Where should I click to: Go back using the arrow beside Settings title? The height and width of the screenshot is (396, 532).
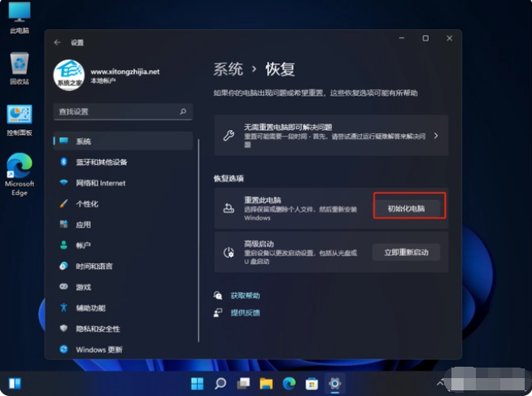tap(57, 42)
